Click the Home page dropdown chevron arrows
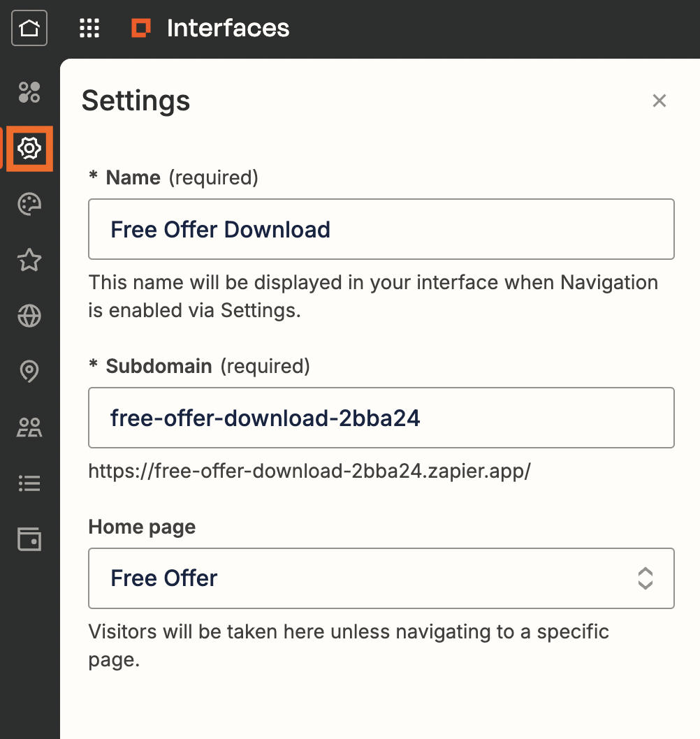 645,578
